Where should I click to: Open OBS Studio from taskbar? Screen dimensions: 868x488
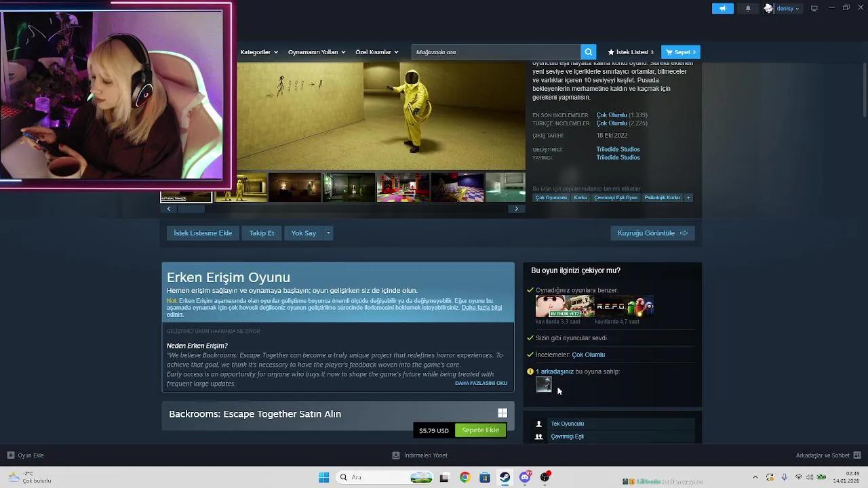545,477
